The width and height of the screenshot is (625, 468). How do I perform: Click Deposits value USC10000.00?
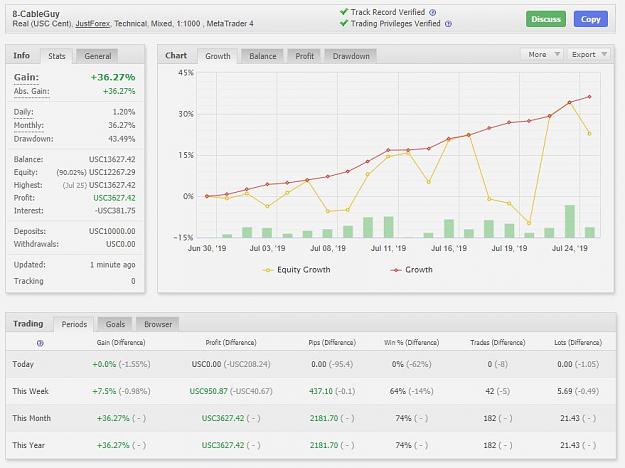click(112, 231)
